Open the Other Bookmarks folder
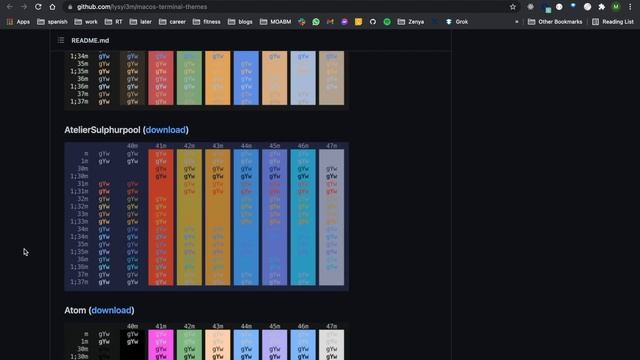640x360 pixels. click(x=555, y=22)
